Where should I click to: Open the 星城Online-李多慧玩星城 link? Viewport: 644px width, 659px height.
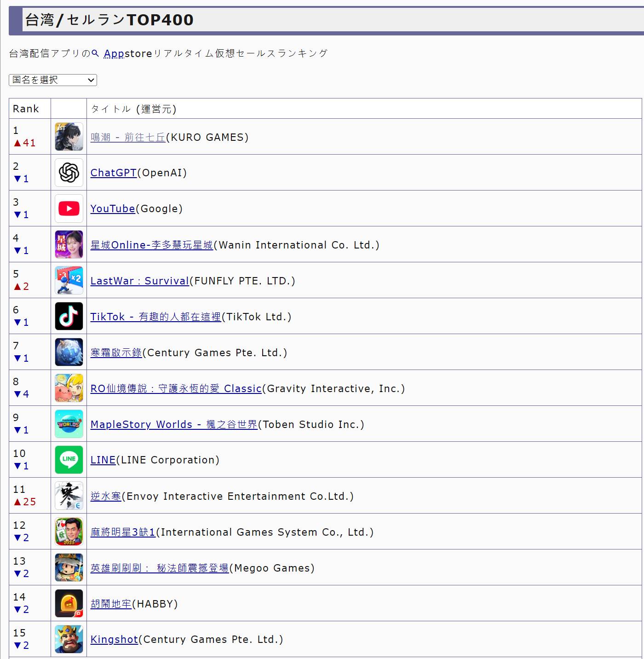pos(152,245)
